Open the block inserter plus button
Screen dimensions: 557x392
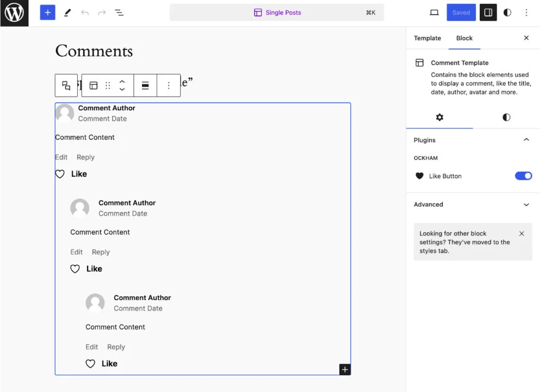point(48,13)
